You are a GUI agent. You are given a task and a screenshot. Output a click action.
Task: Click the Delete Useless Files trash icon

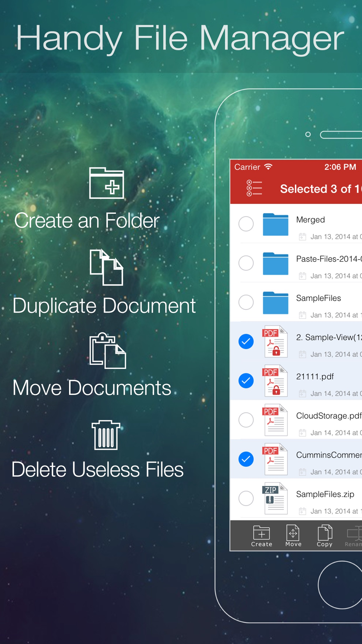pyautogui.click(x=106, y=435)
